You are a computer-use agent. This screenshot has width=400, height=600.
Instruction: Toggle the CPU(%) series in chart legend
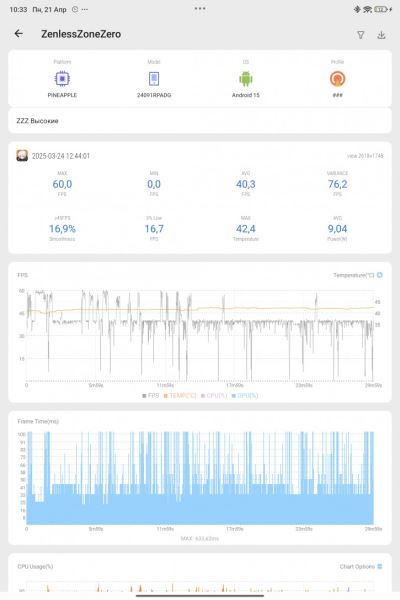point(214,395)
